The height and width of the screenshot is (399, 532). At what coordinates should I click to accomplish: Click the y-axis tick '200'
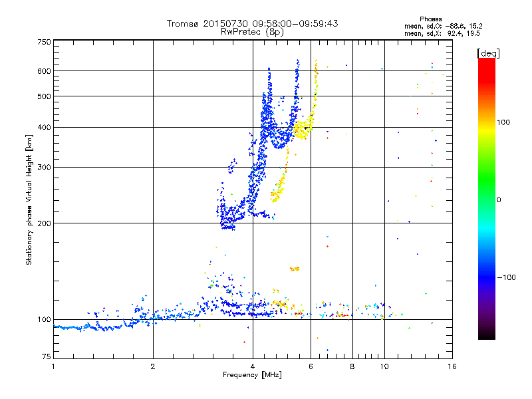(x=44, y=223)
